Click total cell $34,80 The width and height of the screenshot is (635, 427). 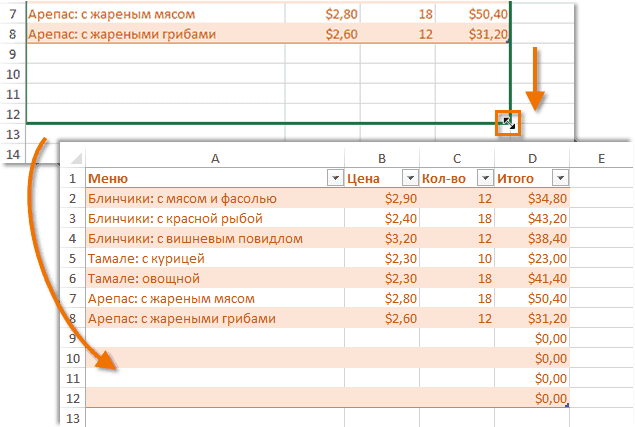pyautogui.click(x=532, y=199)
